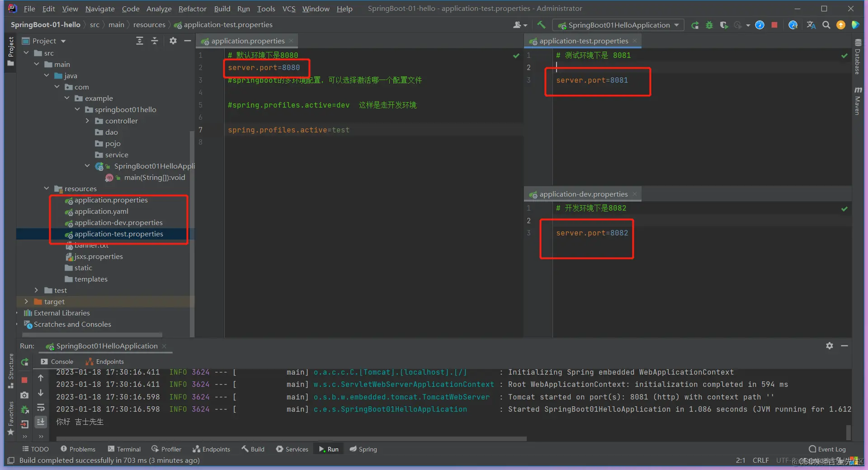The image size is (868, 470).
Task: Collapse the src folder
Action: point(26,53)
